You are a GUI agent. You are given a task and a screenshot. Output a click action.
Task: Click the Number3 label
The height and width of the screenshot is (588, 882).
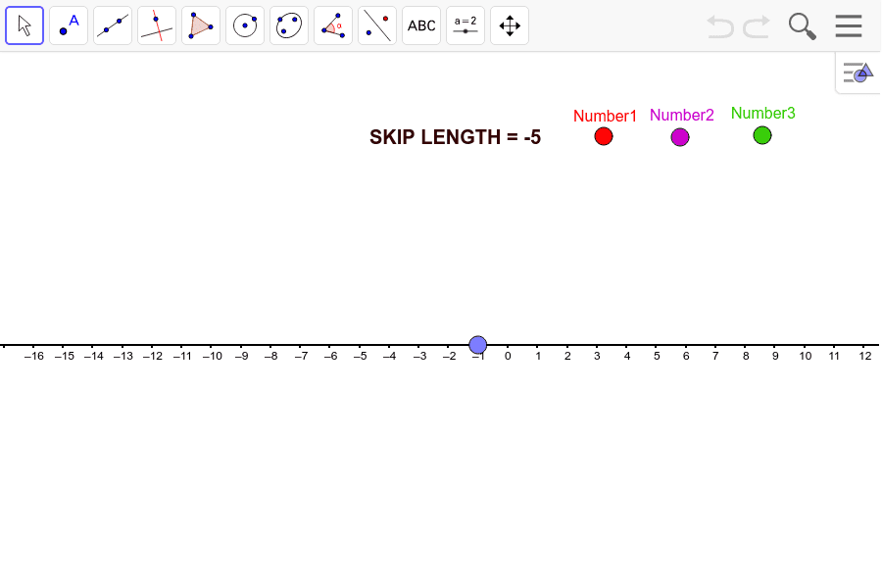(763, 113)
